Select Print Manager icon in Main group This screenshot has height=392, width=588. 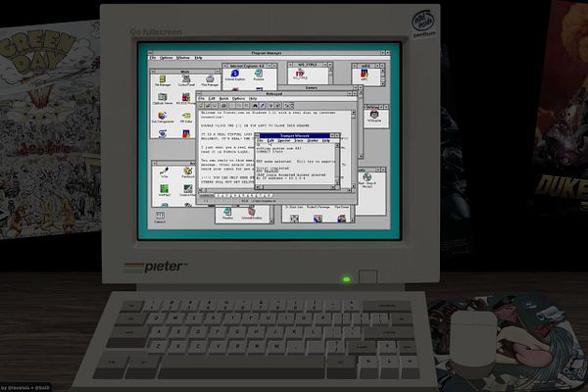pyautogui.click(x=210, y=80)
